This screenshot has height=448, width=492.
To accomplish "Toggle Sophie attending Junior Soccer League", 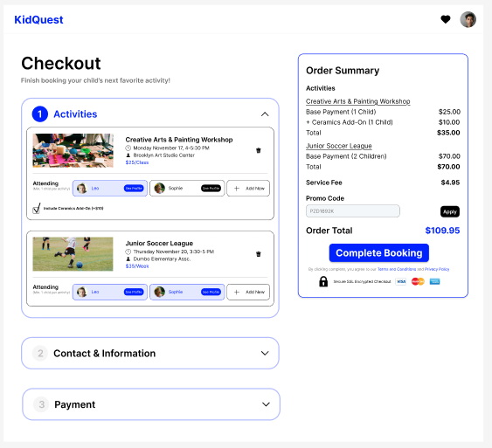I will click(187, 292).
